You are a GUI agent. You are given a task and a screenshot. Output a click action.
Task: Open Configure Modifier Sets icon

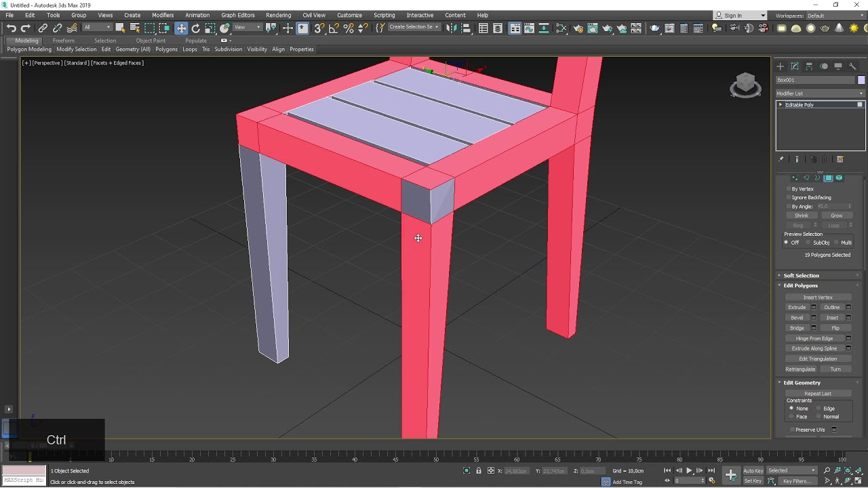(x=840, y=159)
